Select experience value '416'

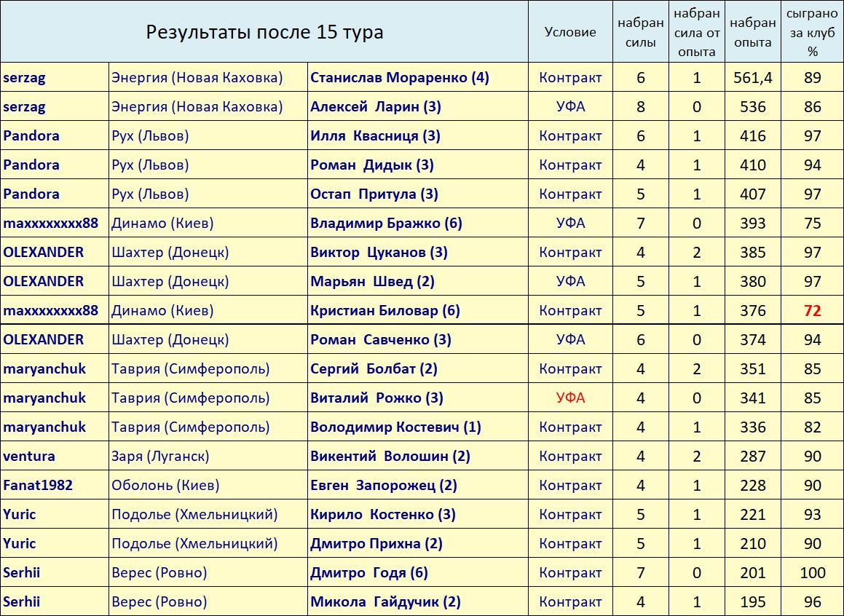(752, 135)
